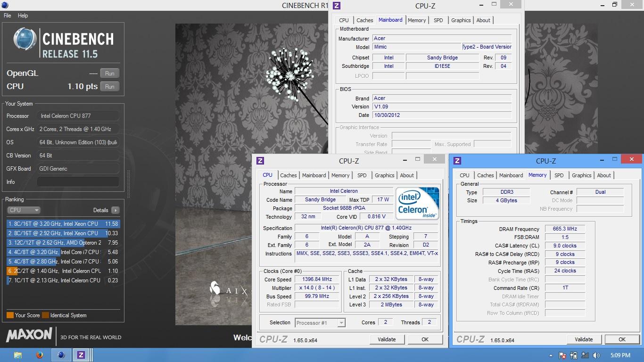The height and width of the screenshot is (362, 644).
Task: Select ranking row 12C/12T AMD Opteron
Action: (x=63, y=243)
